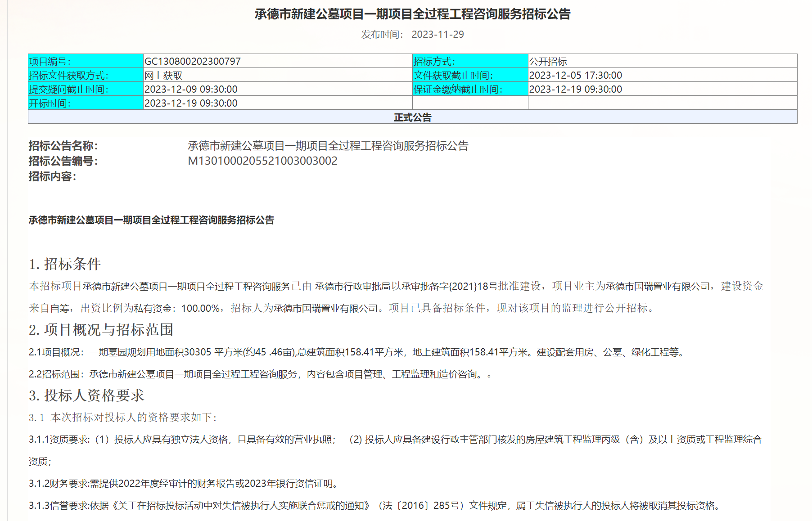Click the 招标公告编号 label
Viewport: 812px width, 521px height.
click(63, 161)
